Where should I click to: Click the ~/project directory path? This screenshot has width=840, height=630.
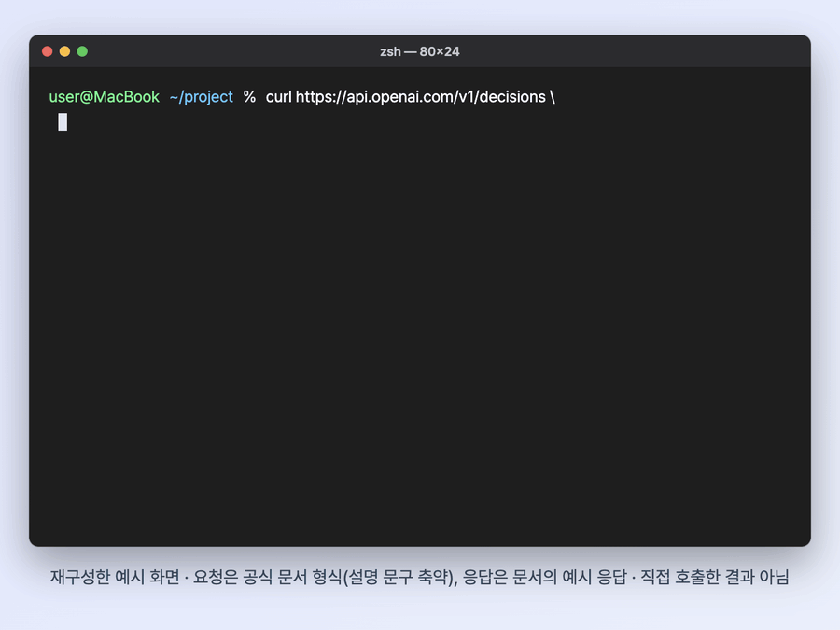click(201, 97)
